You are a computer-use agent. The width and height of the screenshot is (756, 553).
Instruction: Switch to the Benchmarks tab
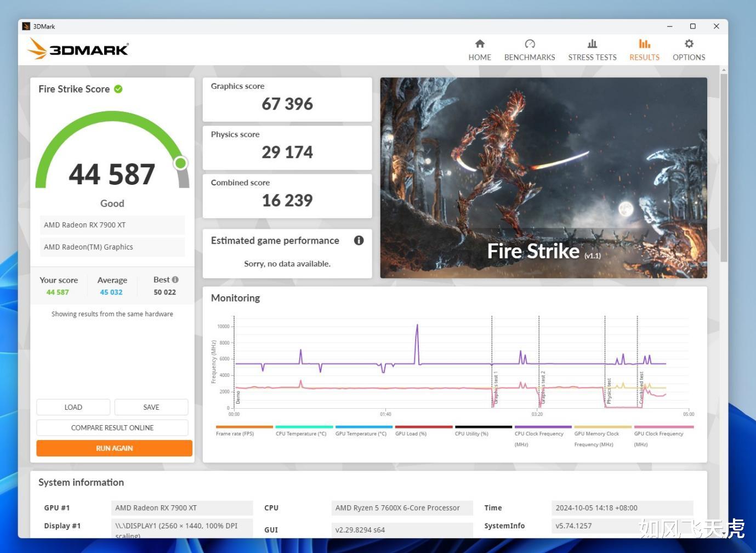pos(530,50)
